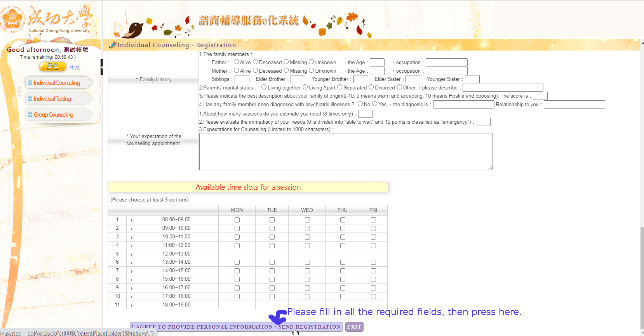The width and height of the screenshot is (644, 336).
Task: Click the Parents' other description field
Action: point(503,88)
